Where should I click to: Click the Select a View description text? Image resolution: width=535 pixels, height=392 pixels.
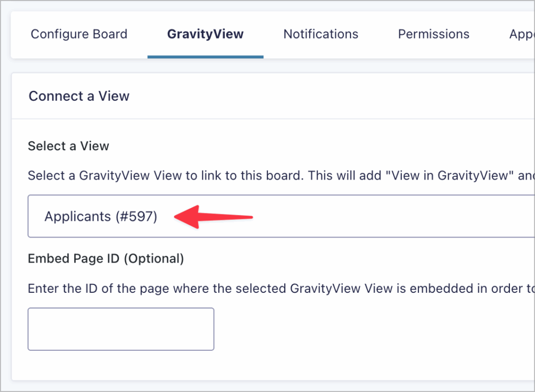click(261, 175)
